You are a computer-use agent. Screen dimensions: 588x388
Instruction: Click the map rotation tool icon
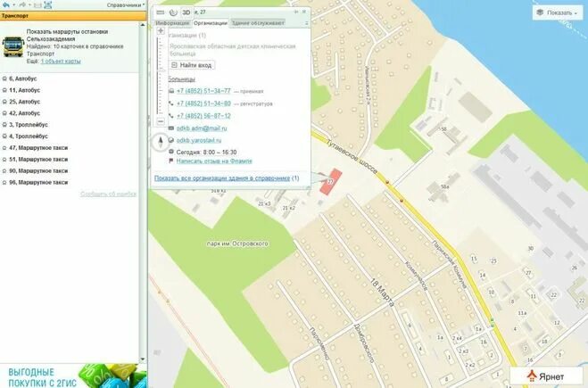[x=173, y=12]
